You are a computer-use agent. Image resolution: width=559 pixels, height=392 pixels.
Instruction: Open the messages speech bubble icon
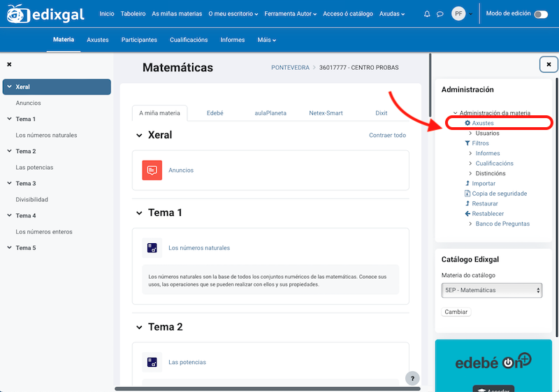tap(440, 14)
